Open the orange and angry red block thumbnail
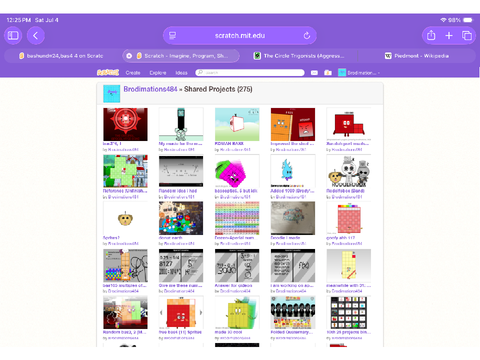Screen dimensions: 480x360 click(293, 124)
